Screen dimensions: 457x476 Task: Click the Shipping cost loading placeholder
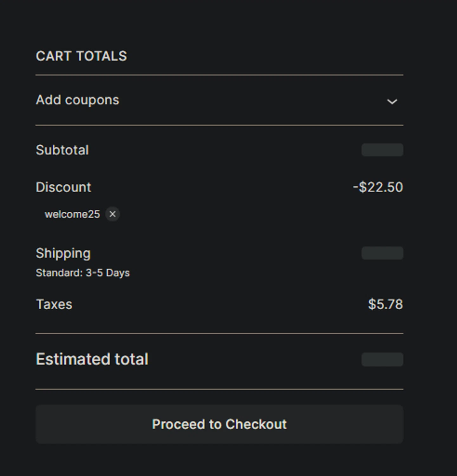(382, 253)
